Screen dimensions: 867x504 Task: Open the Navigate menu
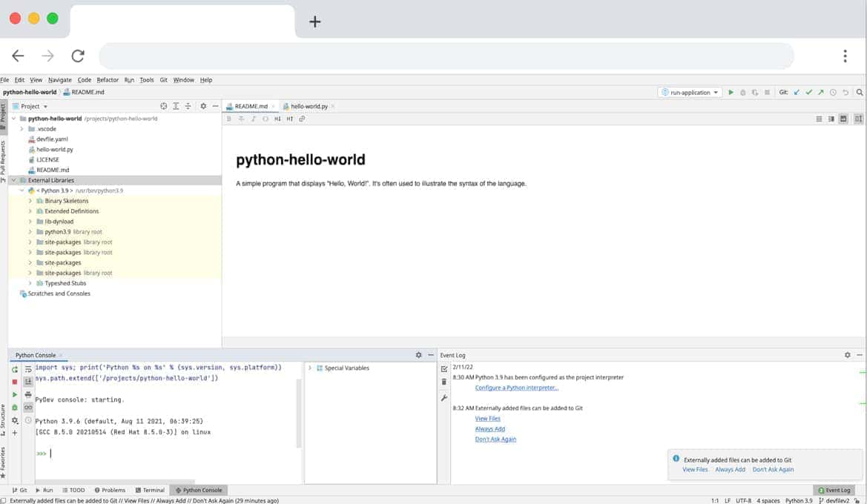[60, 80]
